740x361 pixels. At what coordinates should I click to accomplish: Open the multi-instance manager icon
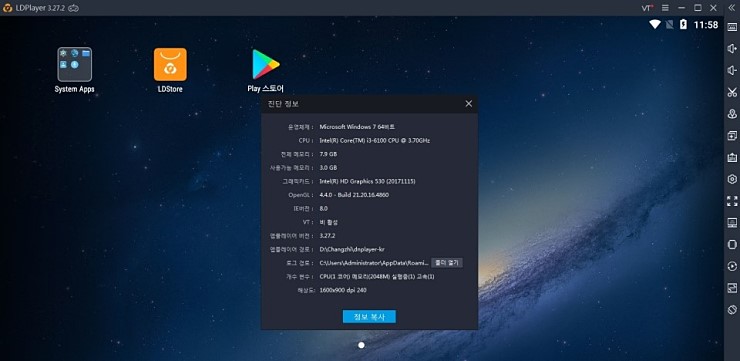pyautogui.click(x=732, y=136)
